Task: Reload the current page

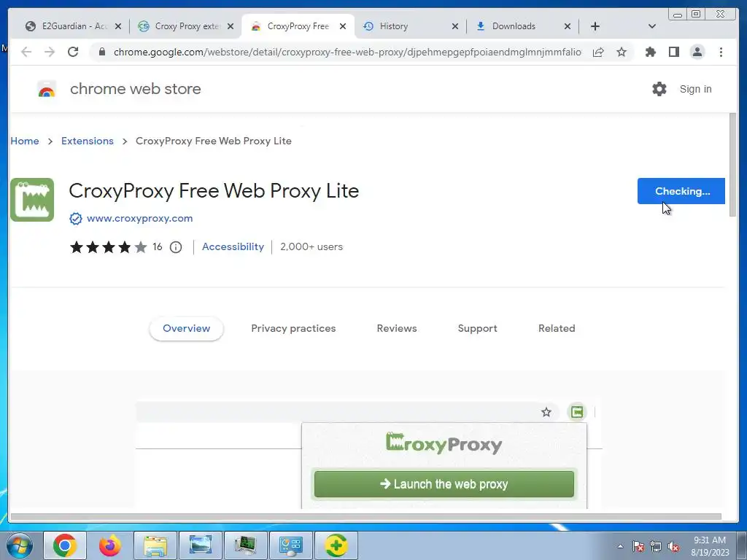Action: click(x=73, y=52)
